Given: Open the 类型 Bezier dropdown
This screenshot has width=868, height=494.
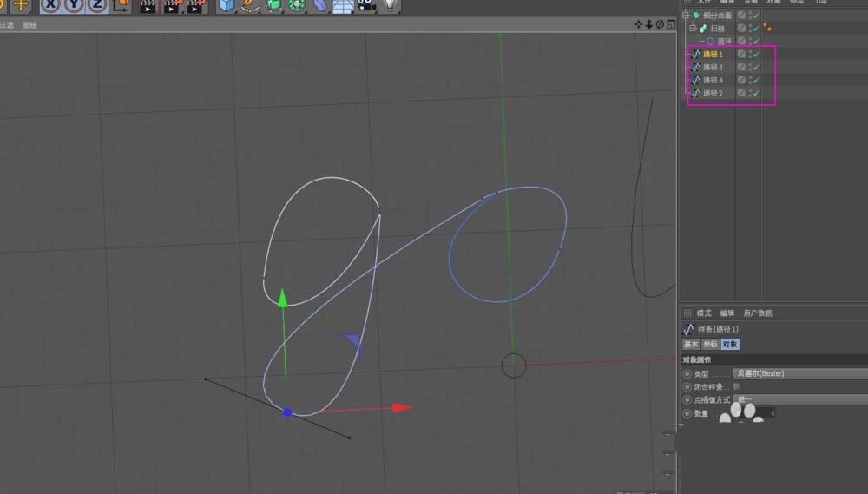Looking at the screenshot, I should point(799,373).
